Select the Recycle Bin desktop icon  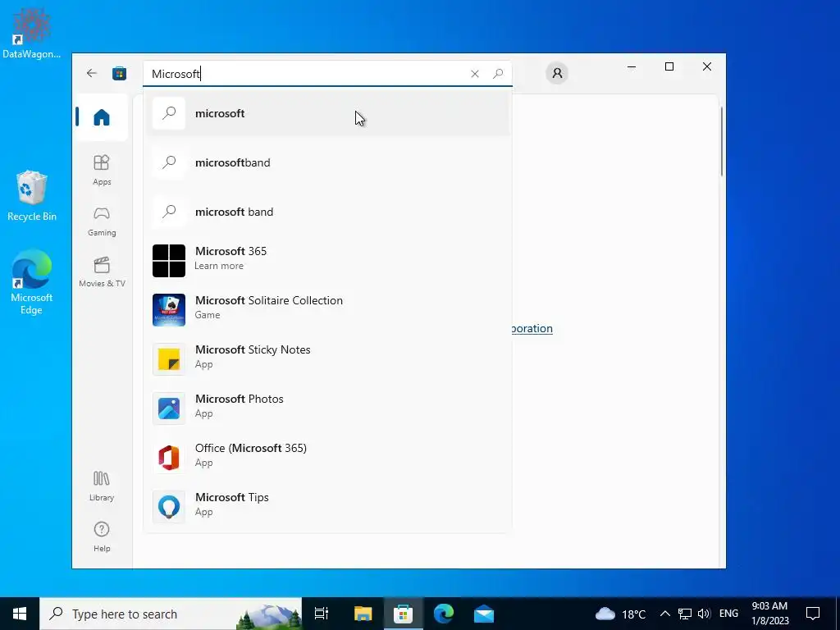click(x=32, y=195)
